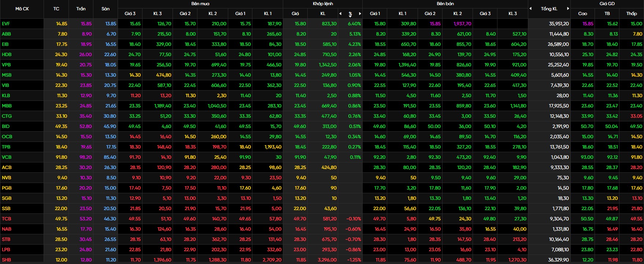The image size is (644, 264).
Task: Open the BID stock symbol
Action: point(5,126)
